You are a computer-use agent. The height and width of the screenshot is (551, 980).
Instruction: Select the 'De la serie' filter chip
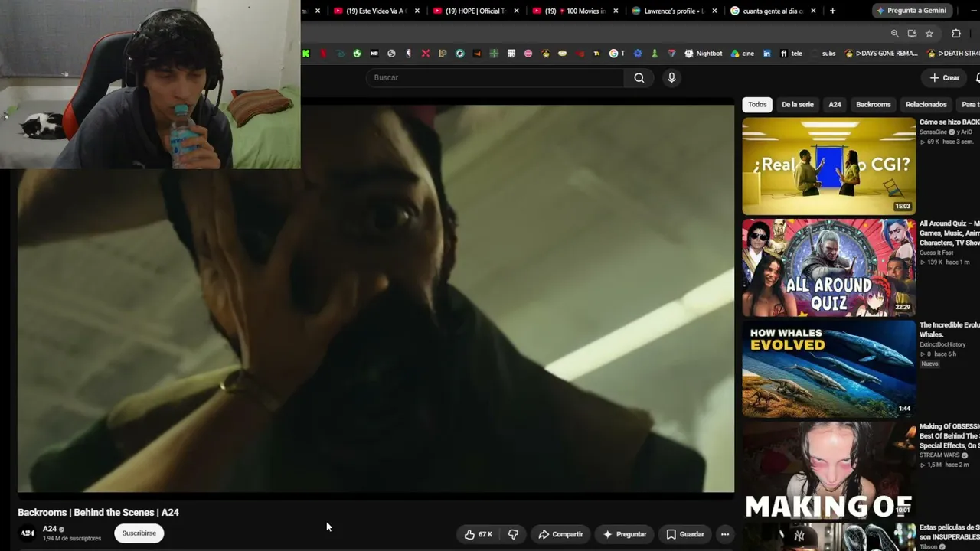pos(798,104)
